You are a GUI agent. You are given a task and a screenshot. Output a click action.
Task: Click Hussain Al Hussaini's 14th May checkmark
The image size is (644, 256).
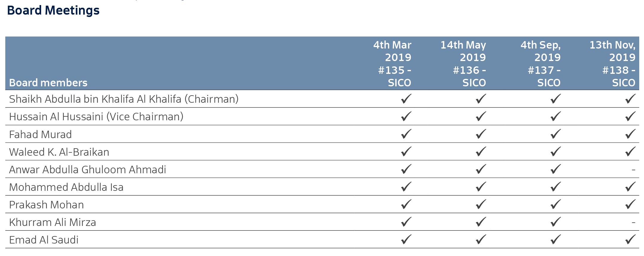481,116
